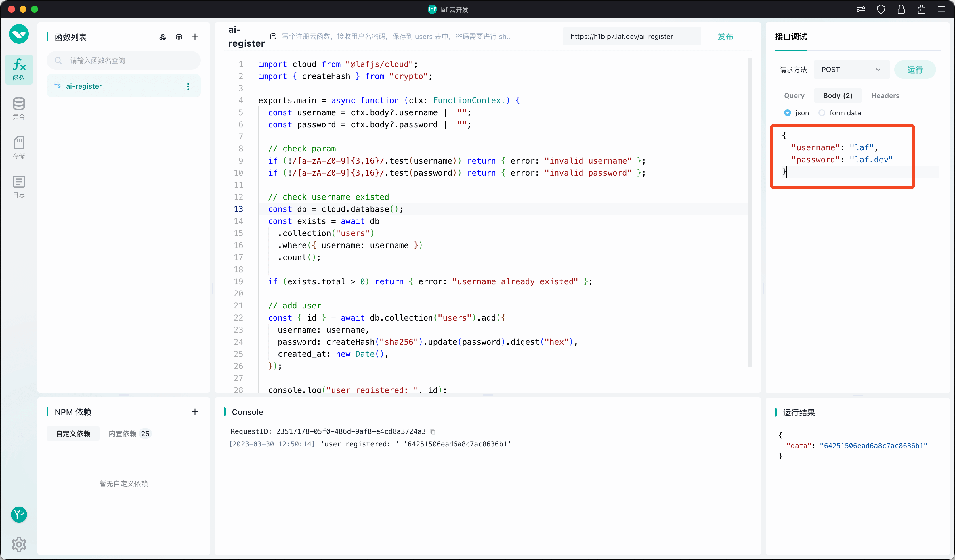The image size is (955, 560).
Task: Add an NPM dependency with plus icon
Action: click(195, 412)
